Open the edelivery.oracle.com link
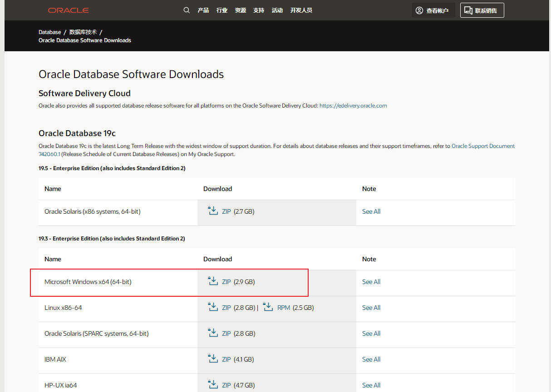The image size is (551, 392). [x=353, y=105]
